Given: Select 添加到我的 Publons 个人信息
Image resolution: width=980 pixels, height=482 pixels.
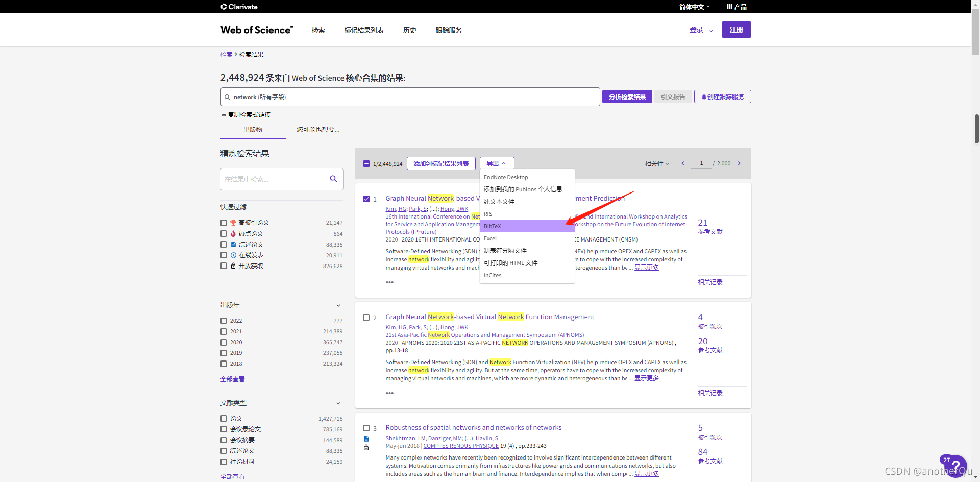Looking at the screenshot, I should (527, 189).
